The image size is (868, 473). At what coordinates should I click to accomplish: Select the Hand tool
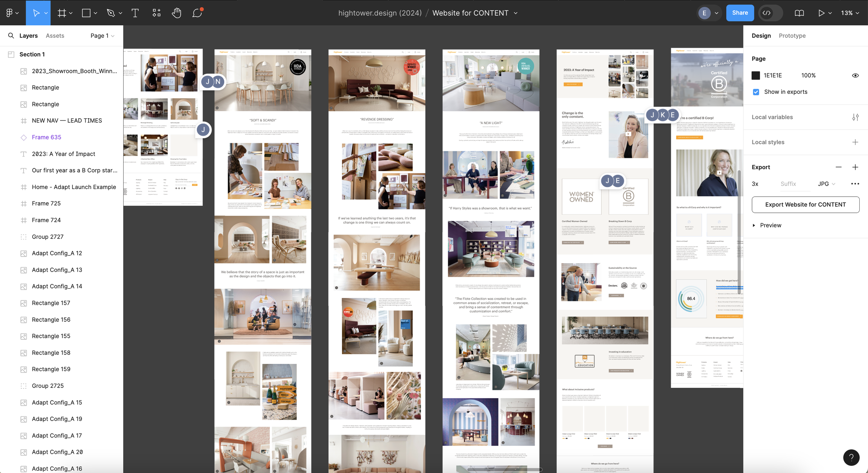(176, 13)
